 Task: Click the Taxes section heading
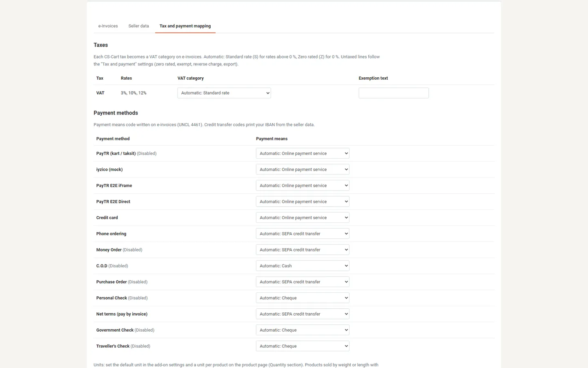tap(101, 45)
